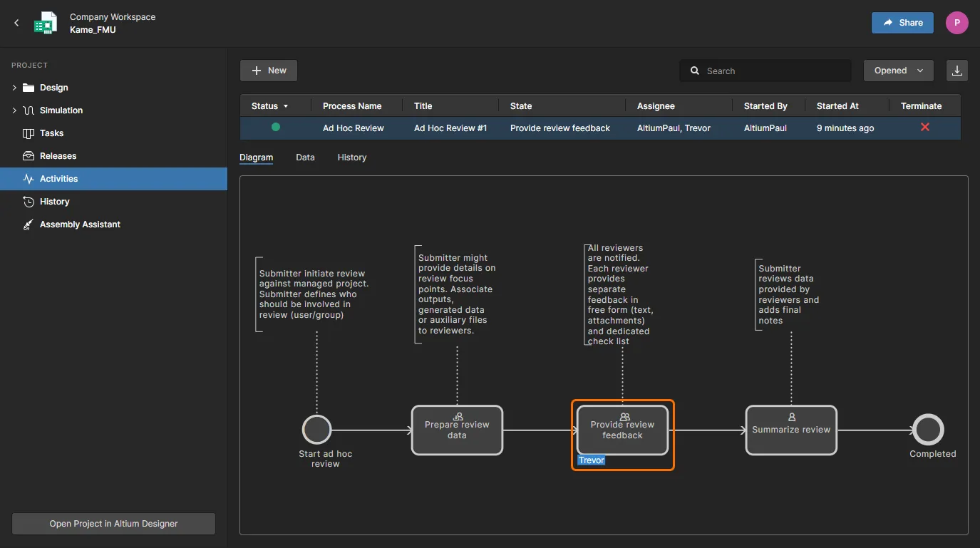The width and height of the screenshot is (980, 548).
Task: Open Tasks in the sidebar
Action: (x=51, y=133)
